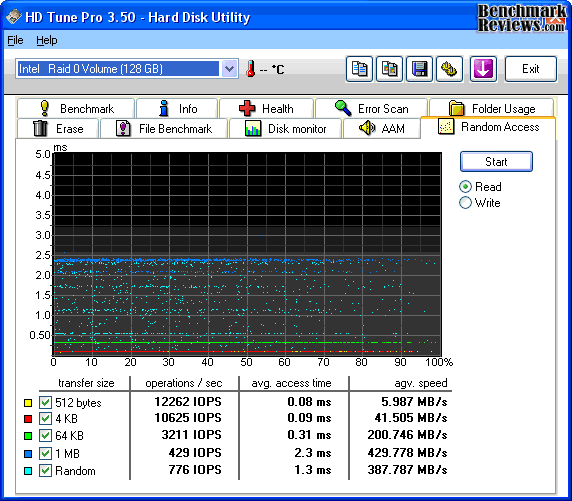This screenshot has height=501, width=572.
Task: Click the red 4 KB color swatch
Action: [x=28, y=419]
